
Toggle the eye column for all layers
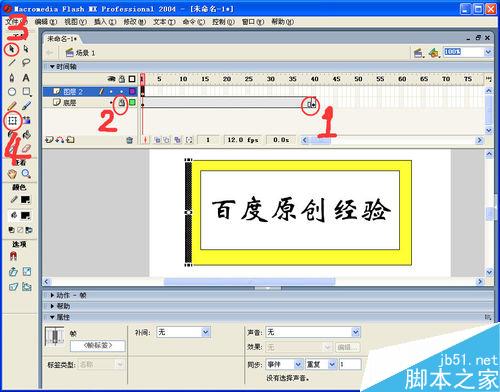[112, 79]
